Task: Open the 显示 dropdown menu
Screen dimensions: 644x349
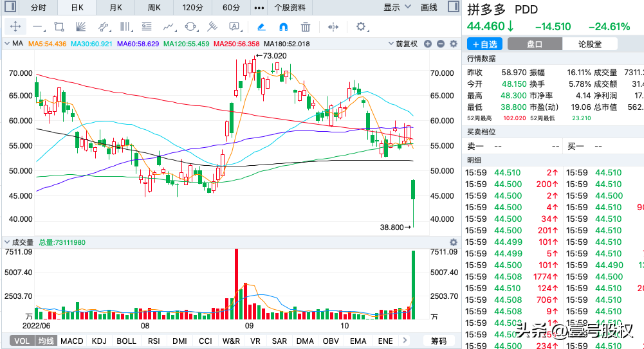Action: (397, 8)
